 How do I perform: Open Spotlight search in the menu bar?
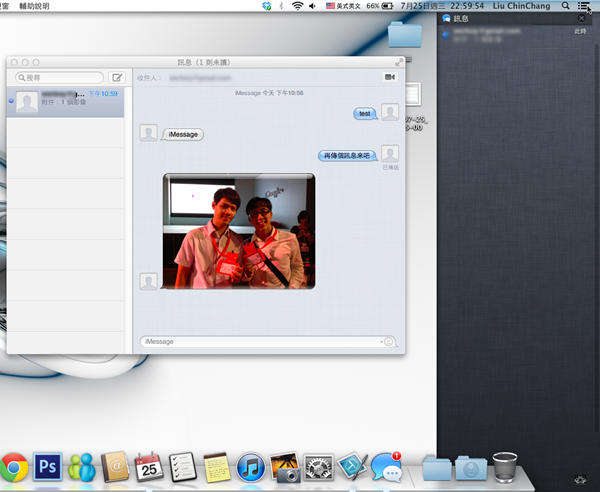coord(563,6)
